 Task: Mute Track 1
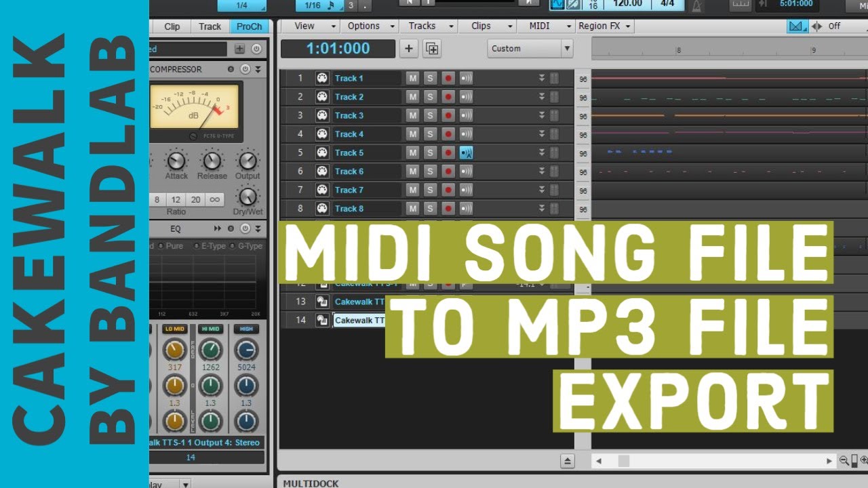[412, 78]
